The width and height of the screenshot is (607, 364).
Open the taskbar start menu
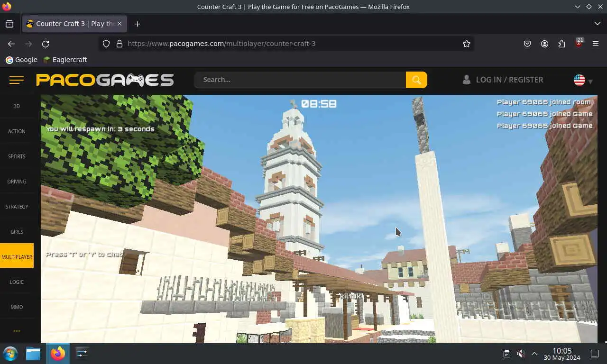(x=10, y=354)
